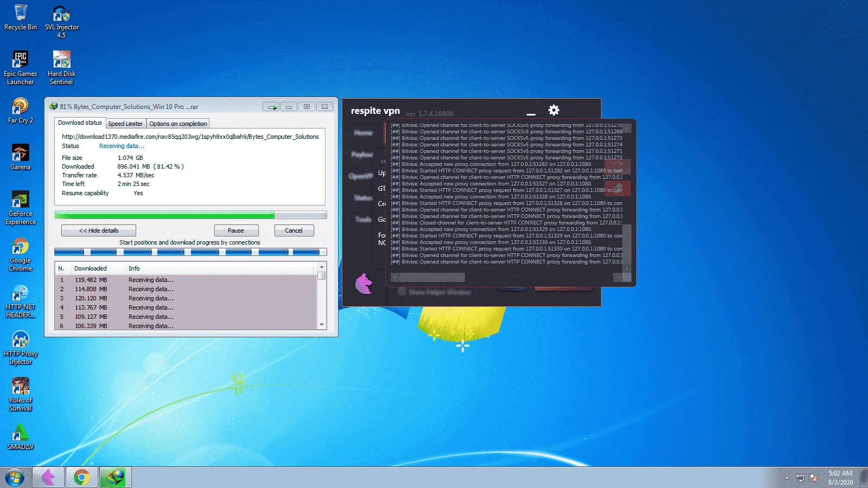Pause the current download
The width and height of the screenshot is (868, 488).
(x=236, y=230)
